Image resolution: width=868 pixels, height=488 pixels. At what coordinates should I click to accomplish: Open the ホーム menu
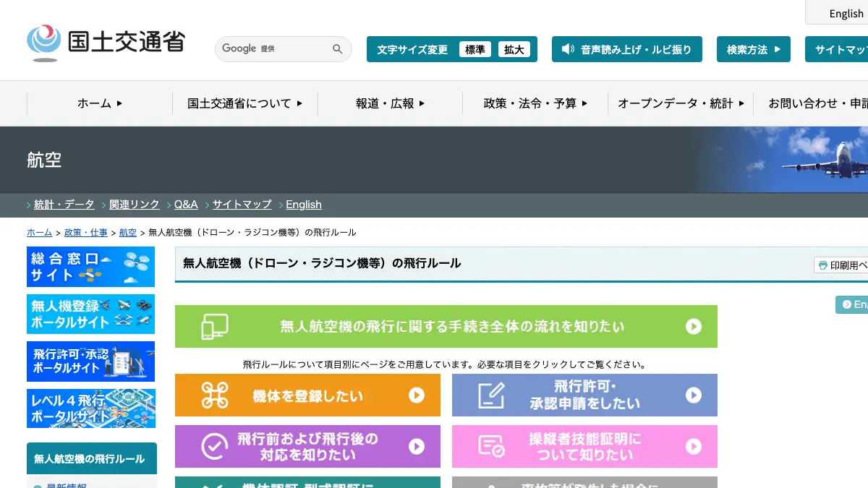pyautogui.click(x=100, y=103)
